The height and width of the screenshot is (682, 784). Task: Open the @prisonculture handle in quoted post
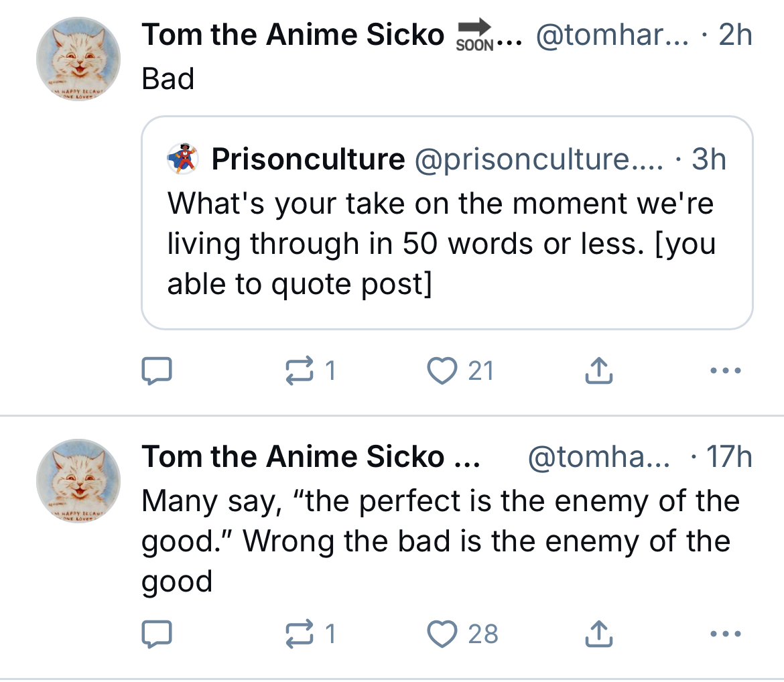(539, 159)
